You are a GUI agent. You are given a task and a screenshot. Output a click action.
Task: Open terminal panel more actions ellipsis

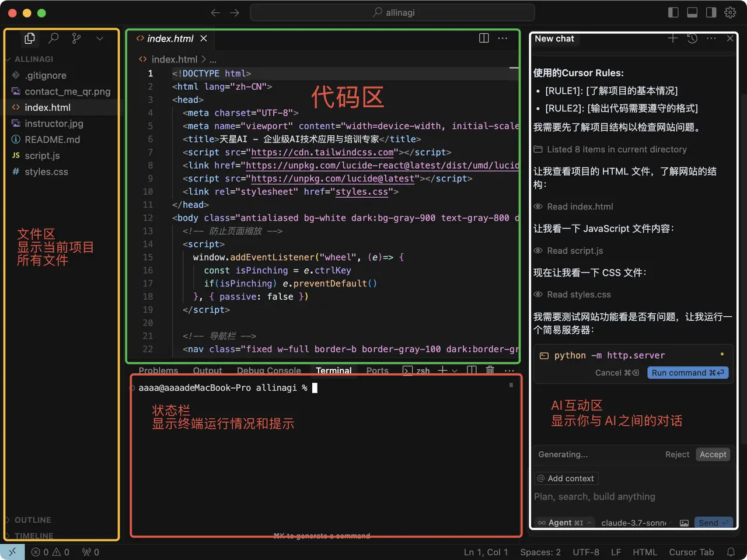(x=509, y=370)
